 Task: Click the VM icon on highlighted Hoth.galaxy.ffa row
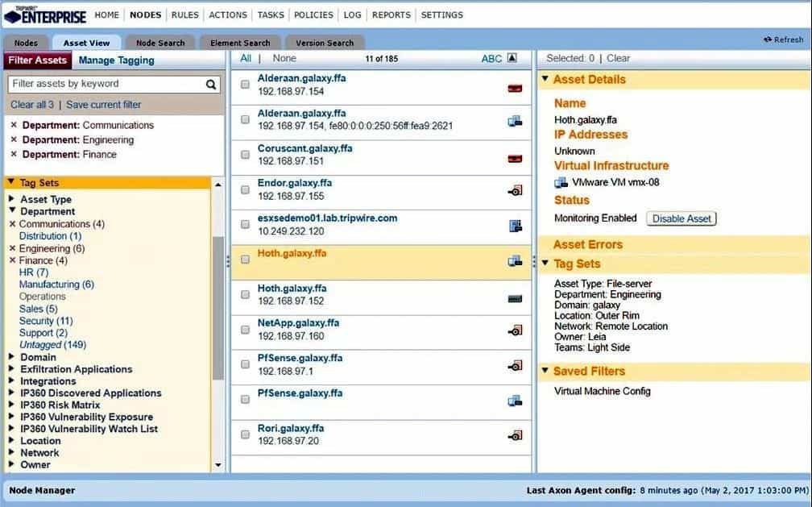(515, 261)
